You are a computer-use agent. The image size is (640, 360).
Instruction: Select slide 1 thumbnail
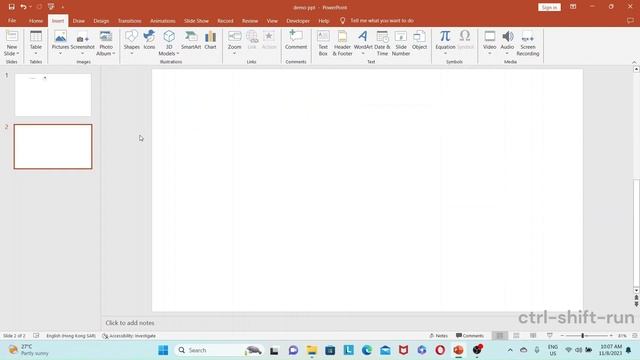pos(53,95)
